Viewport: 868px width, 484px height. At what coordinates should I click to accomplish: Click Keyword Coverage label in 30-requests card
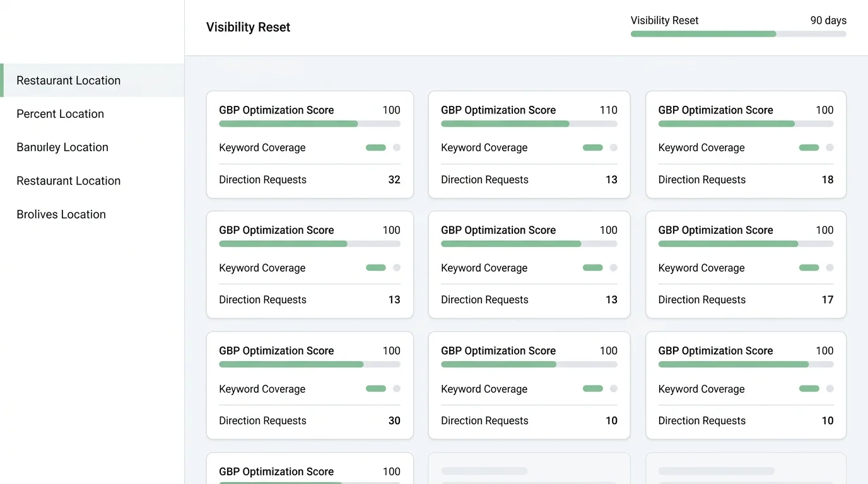pos(262,389)
